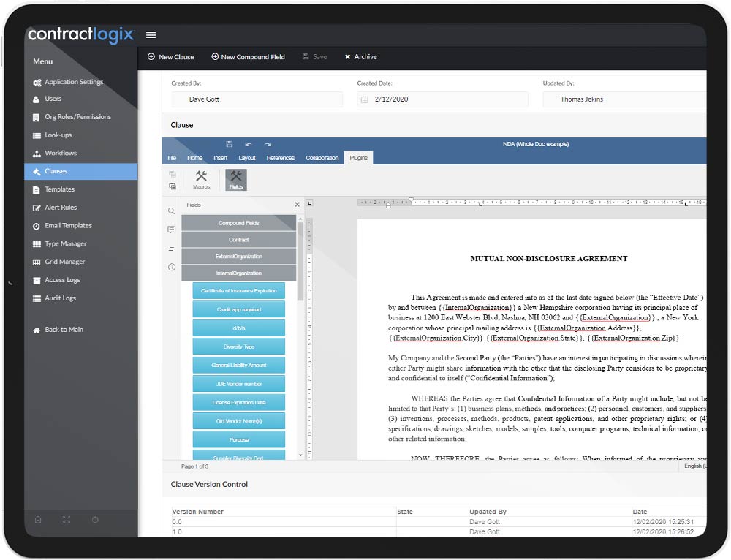The width and height of the screenshot is (731, 560).
Task: Collapse the InternalOrganization group
Action: point(239,273)
